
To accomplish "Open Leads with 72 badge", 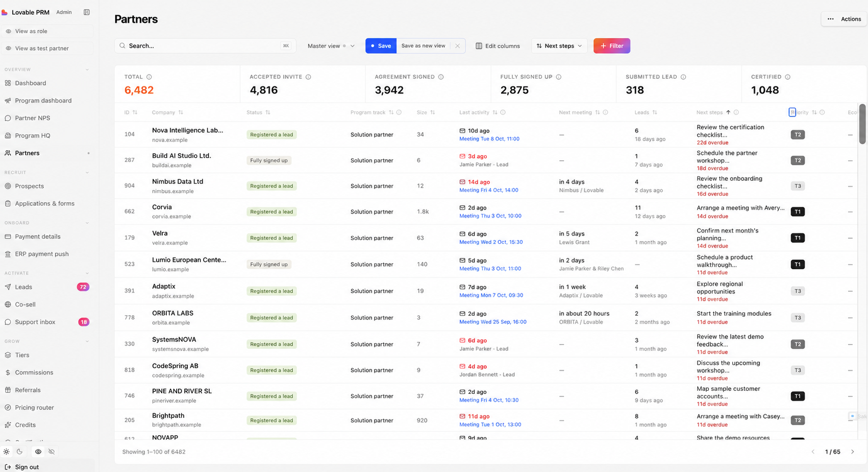I will [47, 287].
